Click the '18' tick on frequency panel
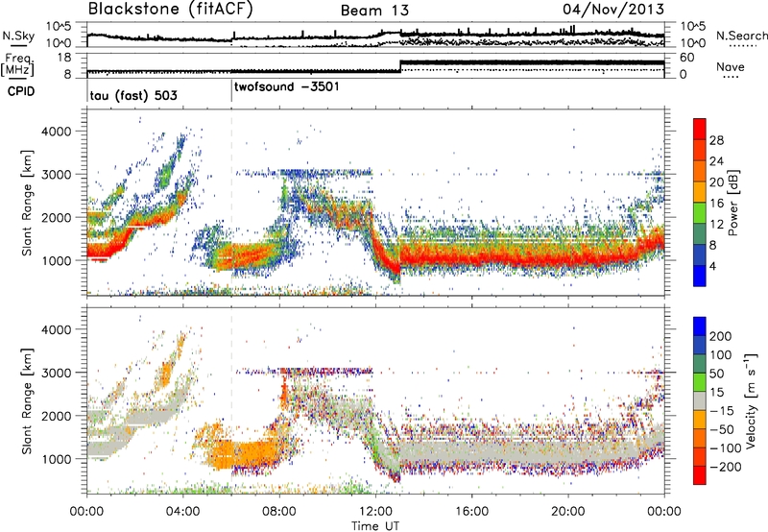This screenshot has height=532, width=768. coord(64,58)
